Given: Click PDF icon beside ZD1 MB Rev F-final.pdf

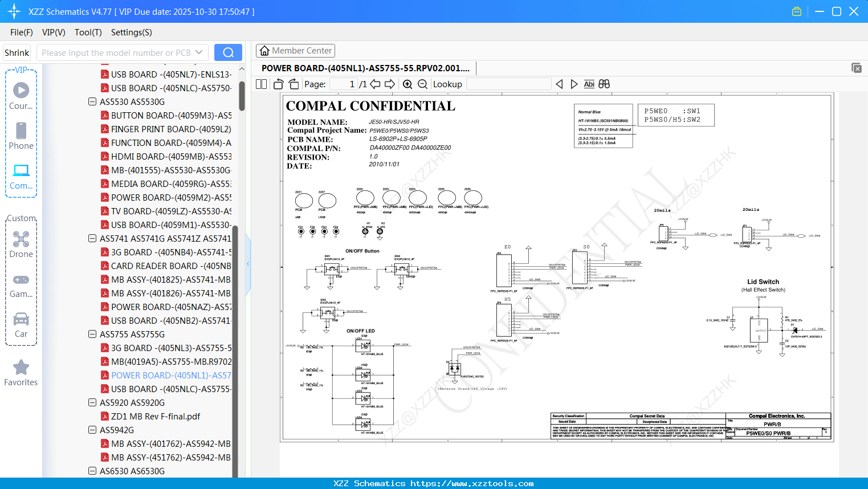Looking at the screenshot, I should [105, 416].
